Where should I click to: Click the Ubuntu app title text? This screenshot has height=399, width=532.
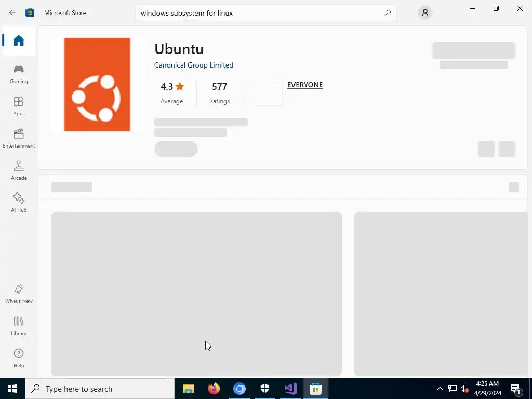pyautogui.click(x=179, y=49)
